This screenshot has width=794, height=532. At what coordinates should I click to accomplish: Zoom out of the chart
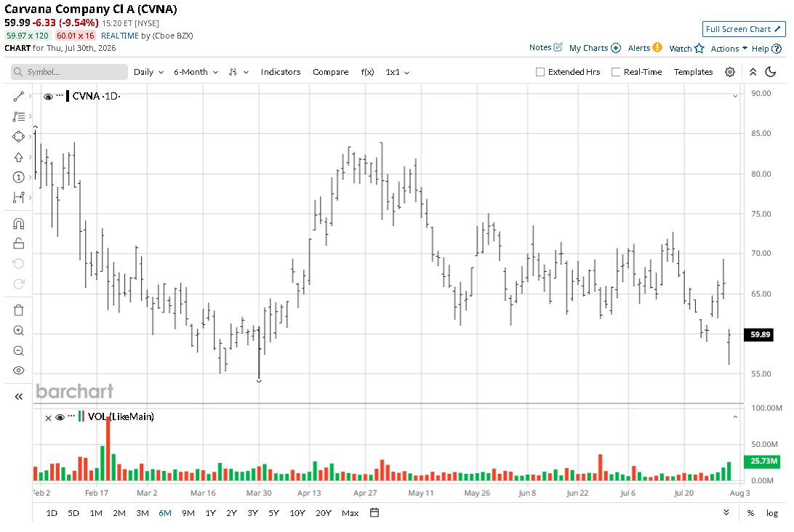pos(19,351)
